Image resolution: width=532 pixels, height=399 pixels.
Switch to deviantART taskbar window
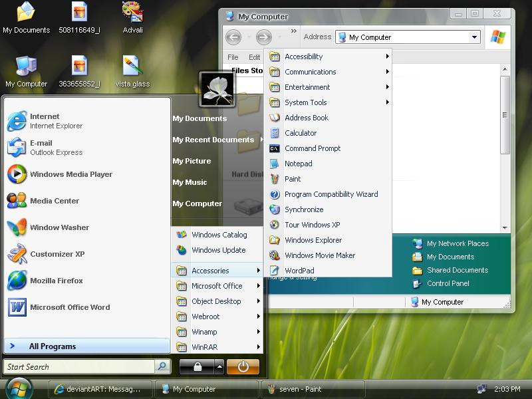coord(100,389)
